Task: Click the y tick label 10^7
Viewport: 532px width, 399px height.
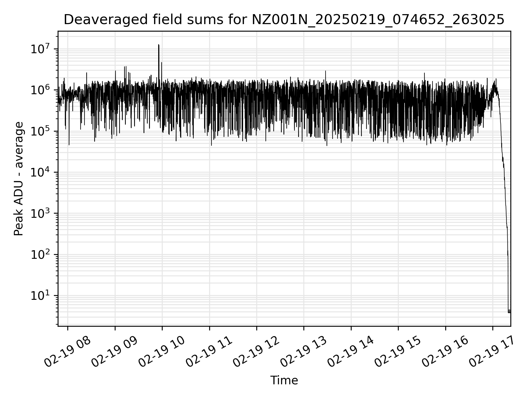Action: [x=40, y=48]
